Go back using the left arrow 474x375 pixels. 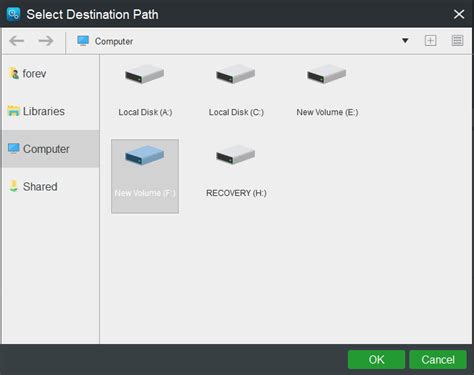pos(17,41)
